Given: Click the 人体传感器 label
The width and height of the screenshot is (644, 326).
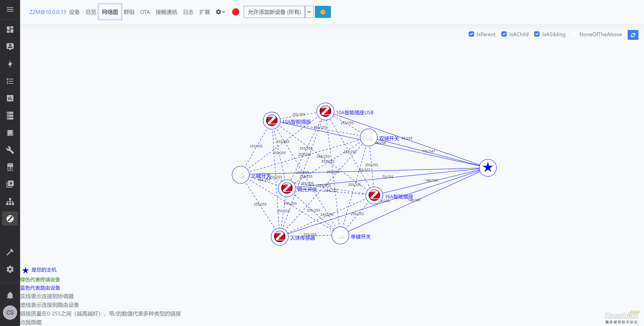Looking at the screenshot, I should tap(302, 238).
